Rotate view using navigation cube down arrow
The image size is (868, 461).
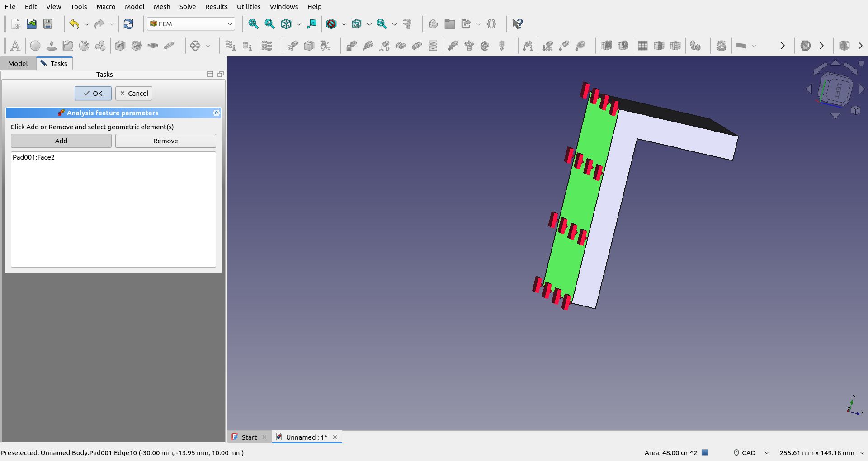click(x=835, y=116)
